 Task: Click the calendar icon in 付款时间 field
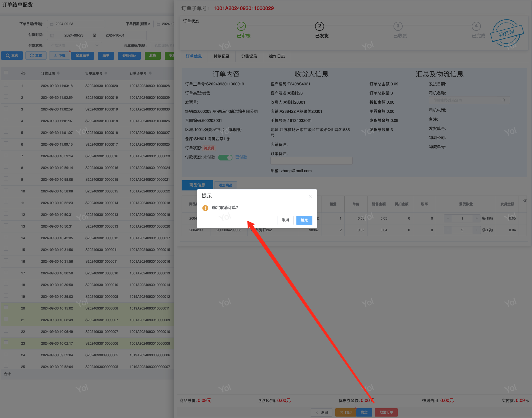tap(52, 35)
